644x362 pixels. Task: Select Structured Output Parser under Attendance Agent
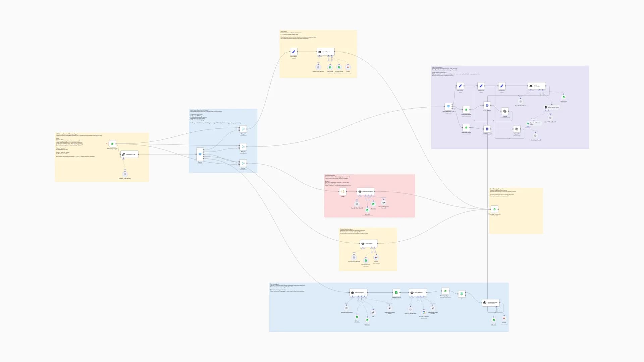point(384,202)
